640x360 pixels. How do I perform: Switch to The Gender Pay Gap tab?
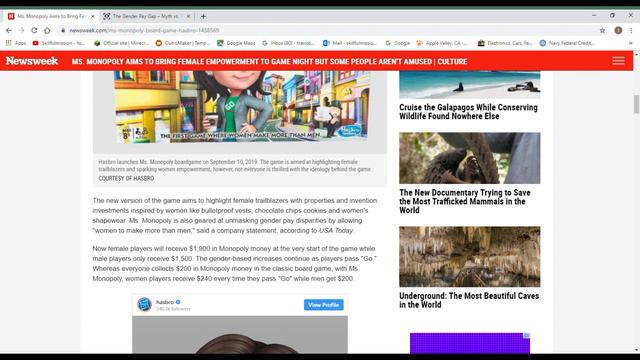click(x=147, y=16)
